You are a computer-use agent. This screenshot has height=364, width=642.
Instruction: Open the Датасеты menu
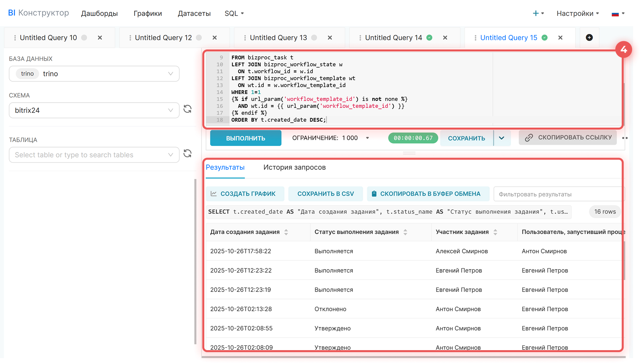(x=194, y=14)
